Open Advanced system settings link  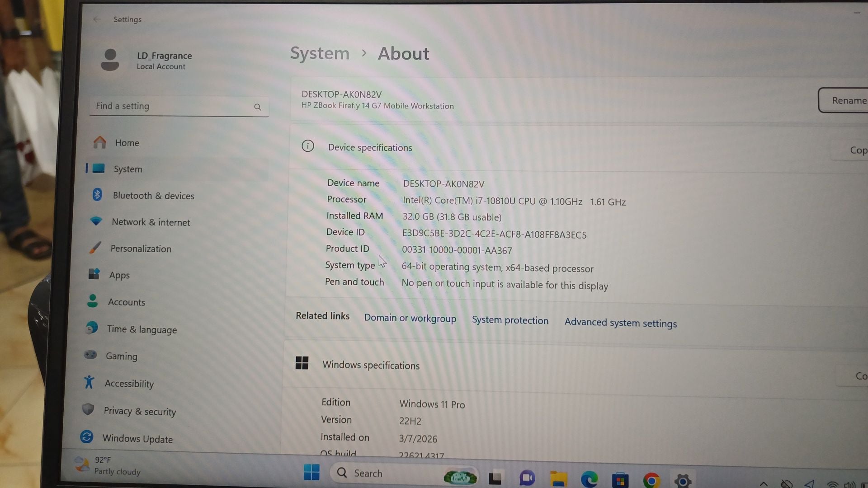point(620,323)
